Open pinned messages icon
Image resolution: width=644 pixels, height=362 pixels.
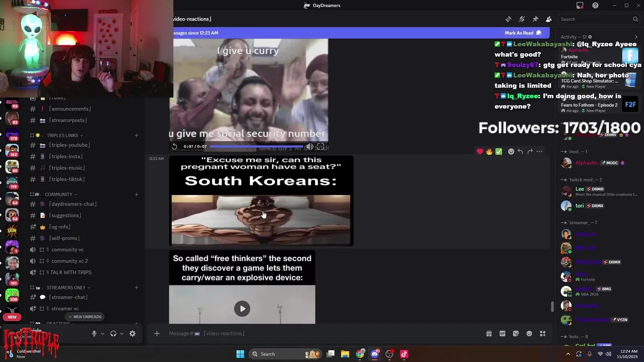pyautogui.click(x=535, y=19)
